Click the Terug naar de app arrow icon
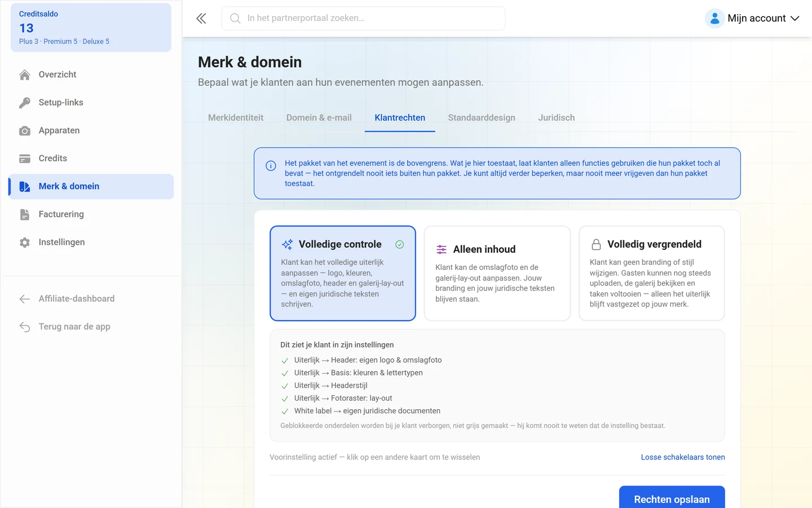Image resolution: width=812 pixels, height=508 pixels. point(25,327)
